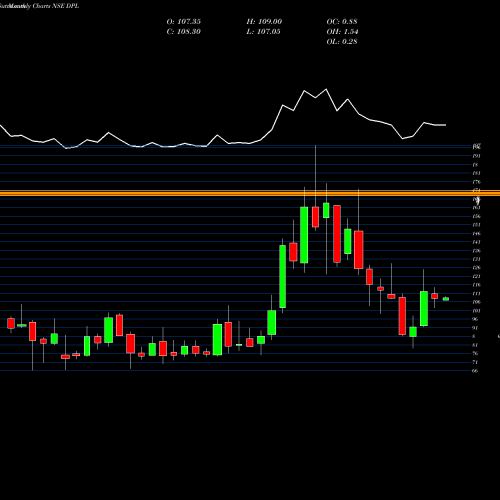500x500 pixels.
Task: Click the OC: 0.88 reading
Action: pos(342,22)
